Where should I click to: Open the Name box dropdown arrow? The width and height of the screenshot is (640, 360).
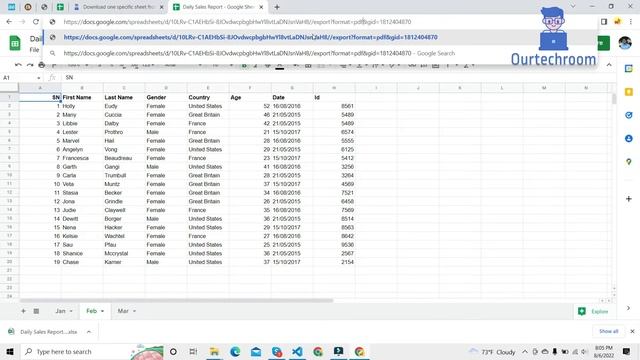tap(38, 78)
